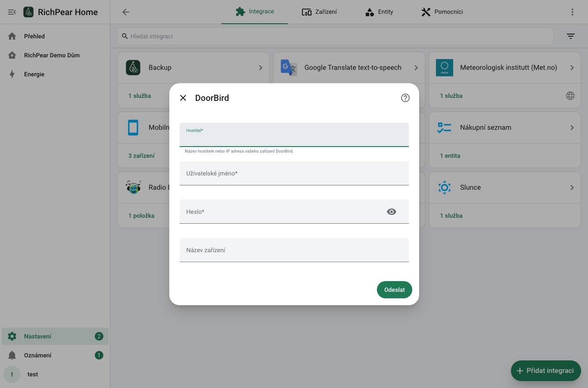Viewport: 588px width, 388px height.
Task: Open the Energie lightning icon
Action: pyautogui.click(x=12, y=74)
